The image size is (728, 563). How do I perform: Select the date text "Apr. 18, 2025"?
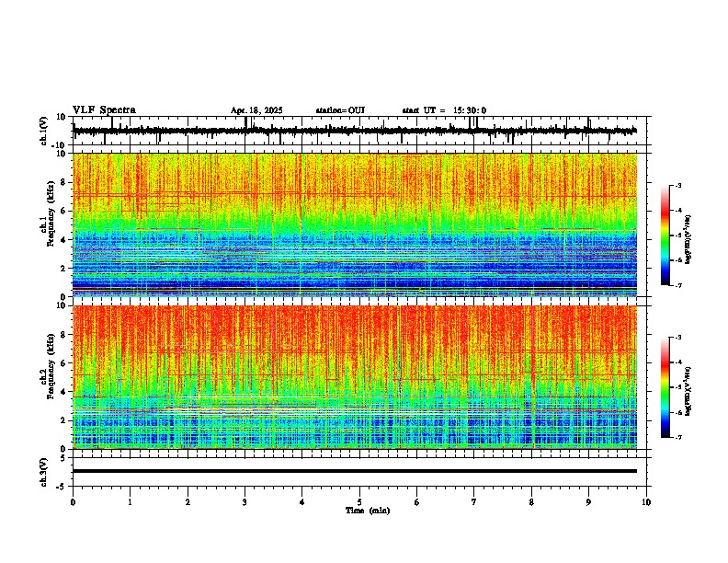pos(256,110)
